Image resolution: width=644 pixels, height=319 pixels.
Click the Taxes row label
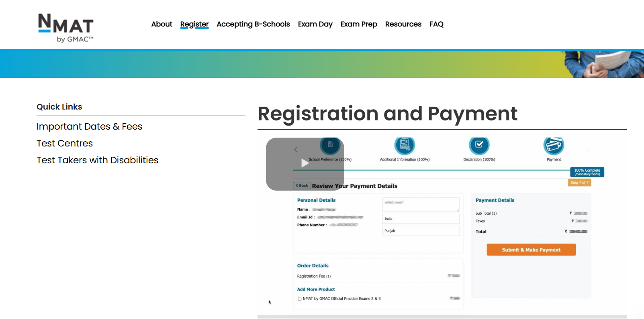click(x=480, y=221)
